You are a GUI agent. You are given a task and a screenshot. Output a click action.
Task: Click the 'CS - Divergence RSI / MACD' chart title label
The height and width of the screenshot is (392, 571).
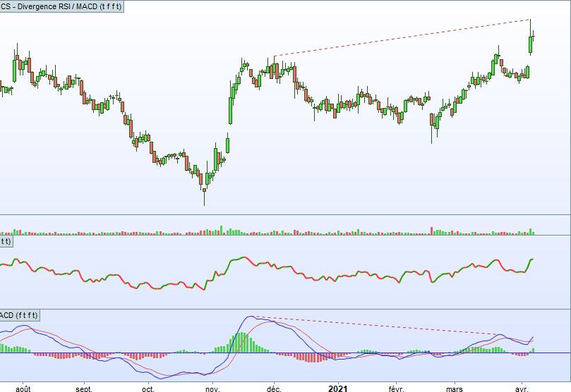point(61,6)
